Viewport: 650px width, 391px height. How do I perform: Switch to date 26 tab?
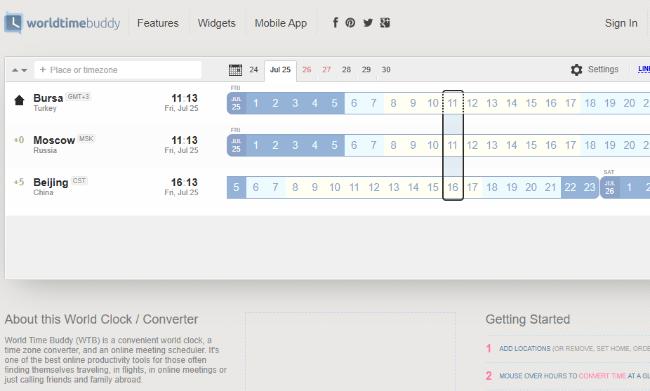[307, 70]
